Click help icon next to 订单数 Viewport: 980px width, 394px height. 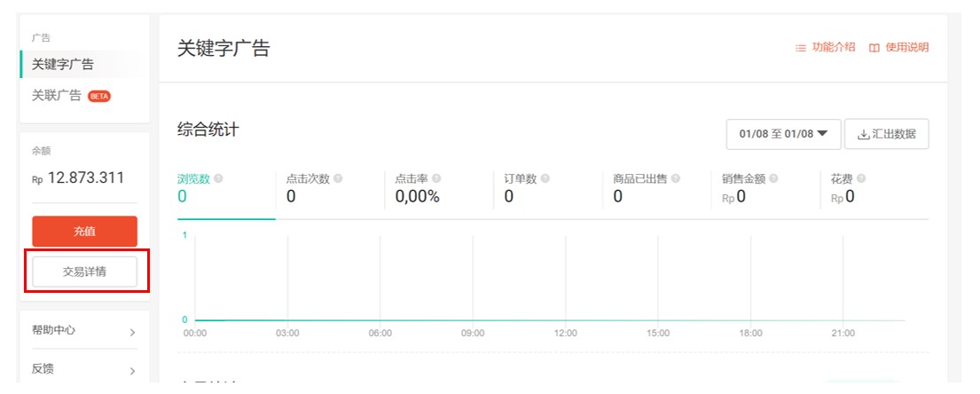[545, 178]
